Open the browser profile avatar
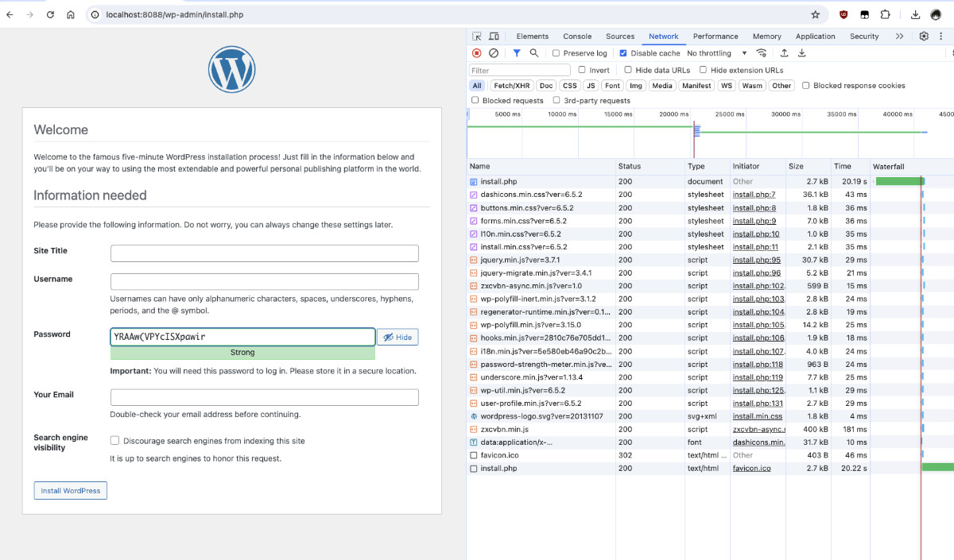The image size is (954, 560). (937, 14)
